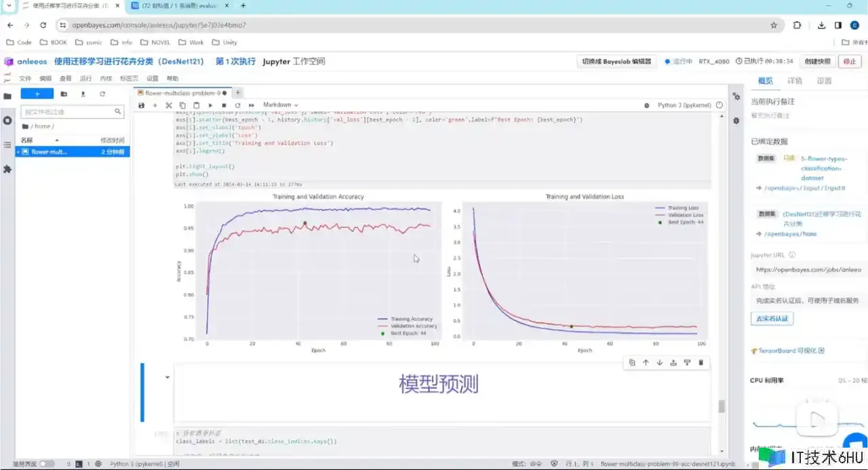
Task: Open the extension manager puzzle icon
Action: [7, 169]
